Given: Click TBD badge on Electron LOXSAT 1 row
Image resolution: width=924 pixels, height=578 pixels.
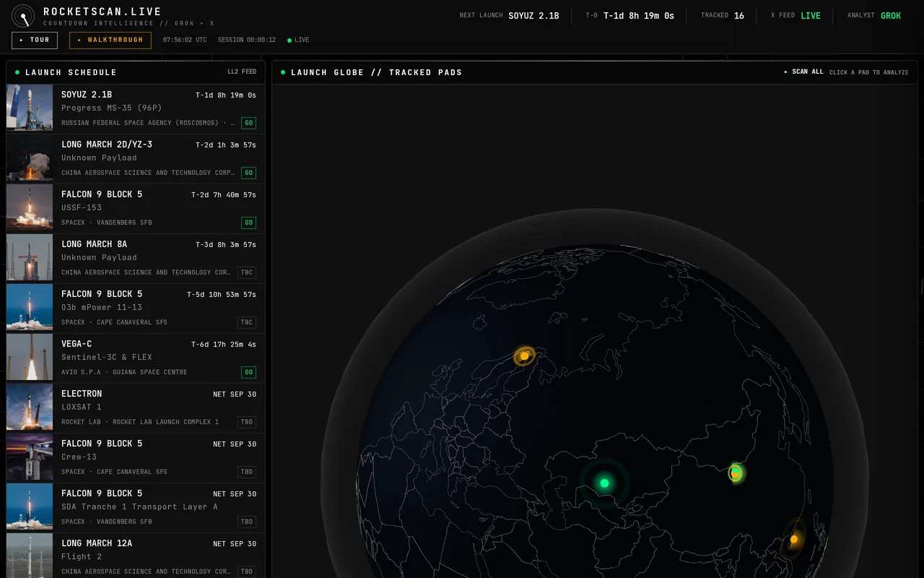Looking at the screenshot, I should pyautogui.click(x=247, y=422).
